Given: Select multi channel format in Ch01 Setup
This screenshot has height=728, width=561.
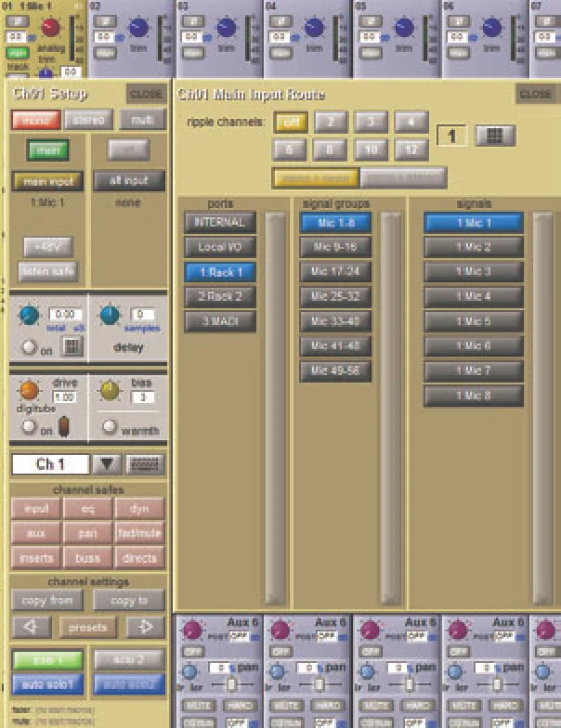Looking at the screenshot, I should pos(143,121).
